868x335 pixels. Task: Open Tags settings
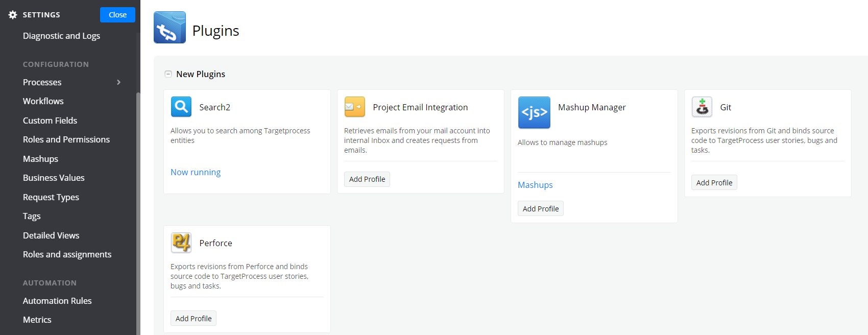32,216
